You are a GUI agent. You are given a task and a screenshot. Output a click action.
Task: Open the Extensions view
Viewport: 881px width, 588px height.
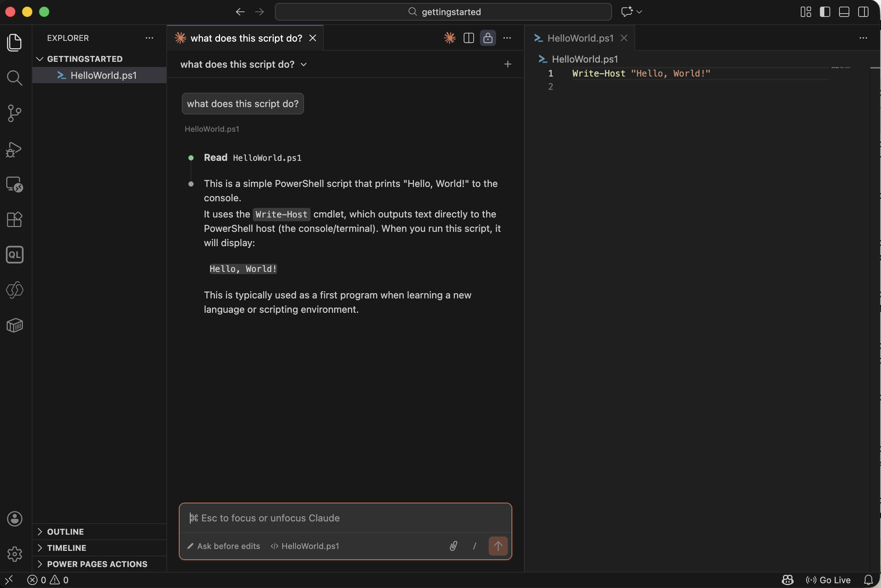click(x=15, y=219)
